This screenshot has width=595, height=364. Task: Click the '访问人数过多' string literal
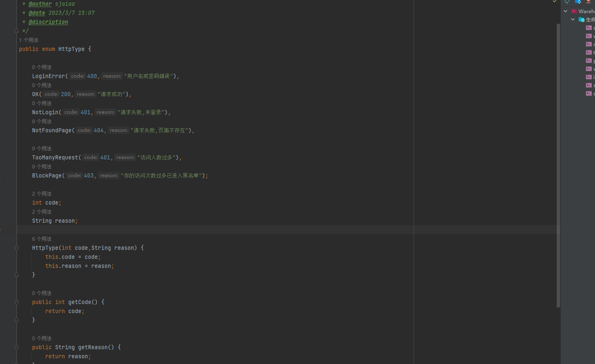click(156, 157)
